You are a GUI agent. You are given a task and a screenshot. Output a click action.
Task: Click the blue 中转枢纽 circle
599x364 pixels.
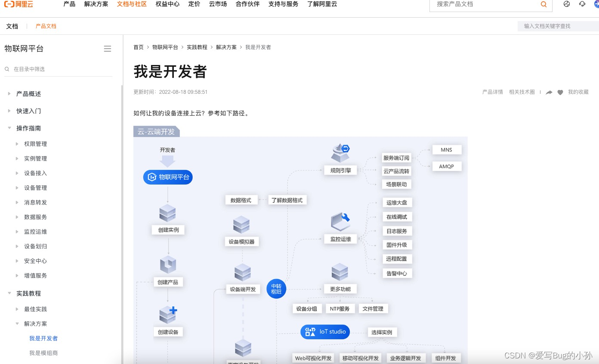(276, 289)
